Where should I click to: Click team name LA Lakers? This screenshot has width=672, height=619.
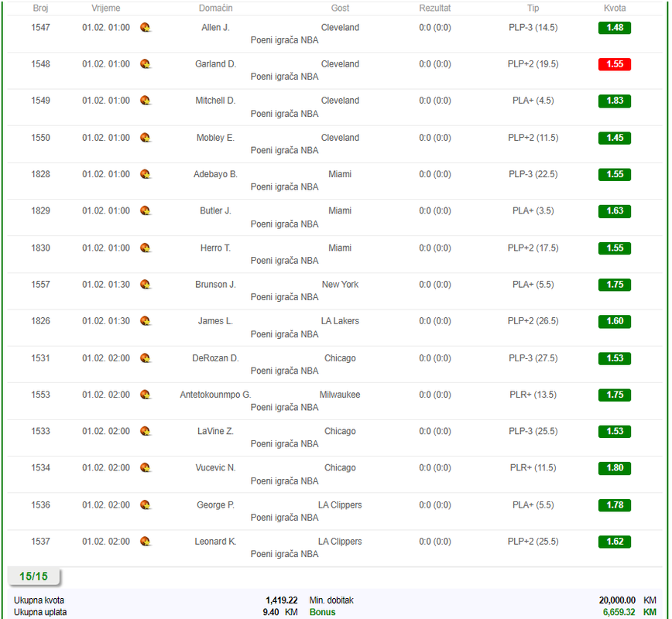(x=340, y=321)
